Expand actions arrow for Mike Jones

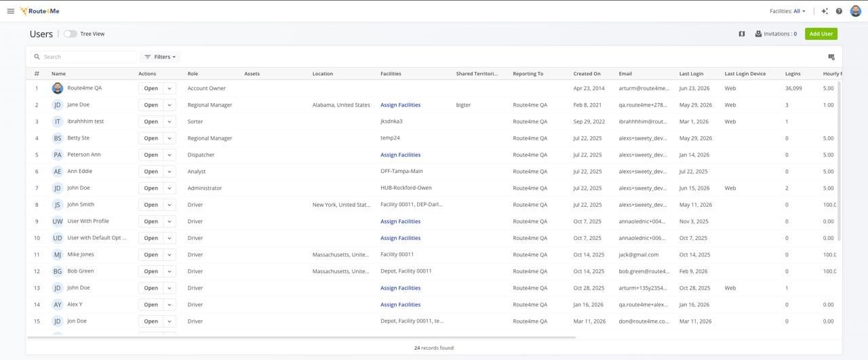[x=170, y=255]
